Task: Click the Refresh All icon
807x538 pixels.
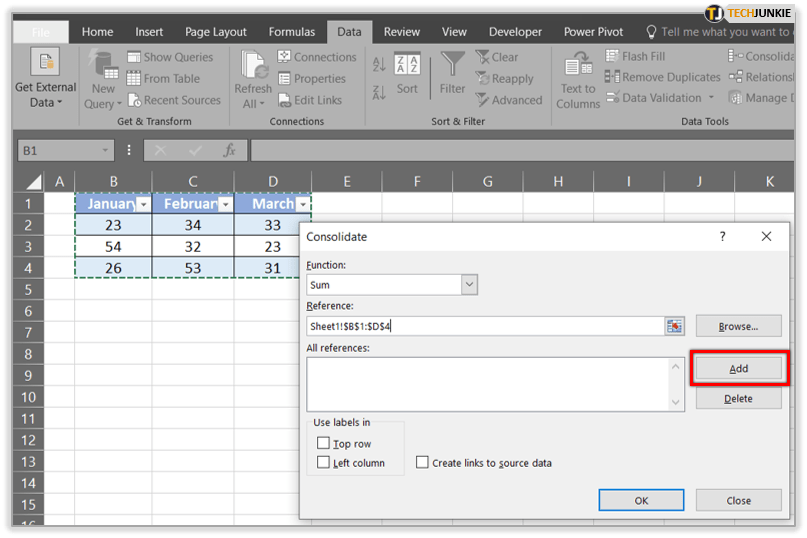Action: click(253, 67)
